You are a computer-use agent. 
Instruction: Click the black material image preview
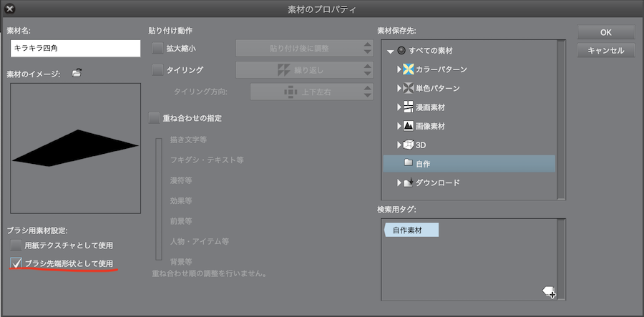(x=76, y=148)
